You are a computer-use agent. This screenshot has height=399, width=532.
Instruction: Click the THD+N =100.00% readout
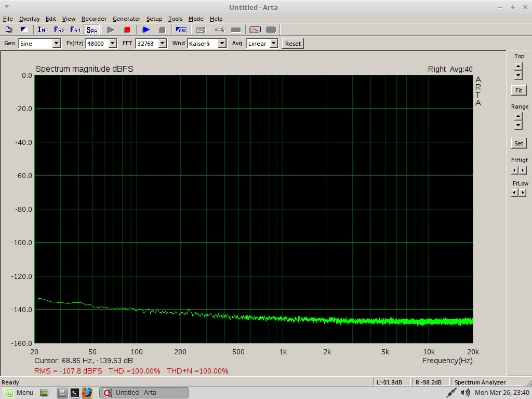[x=197, y=371]
